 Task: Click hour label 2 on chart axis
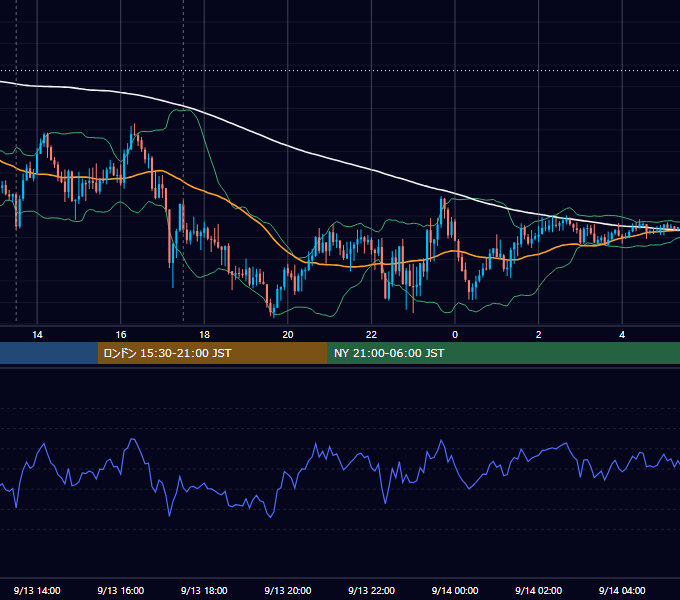point(538,335)
